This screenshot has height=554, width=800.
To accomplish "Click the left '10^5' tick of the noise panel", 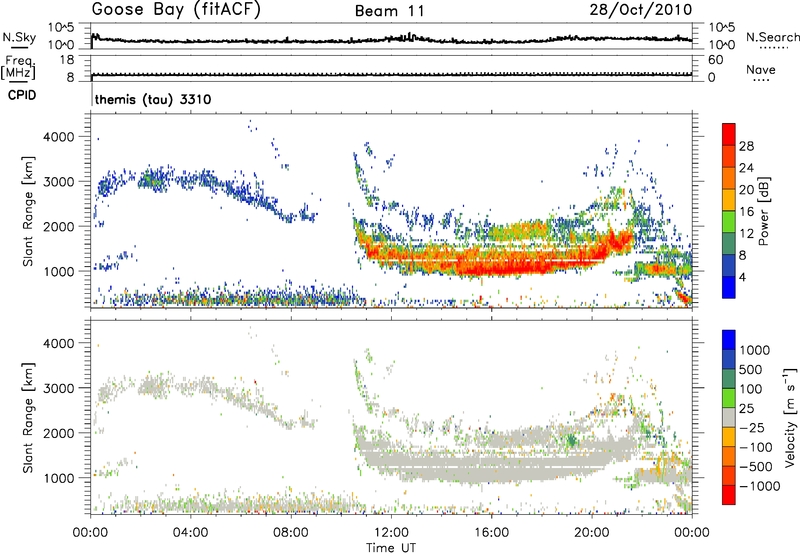I will coord(61,27).
